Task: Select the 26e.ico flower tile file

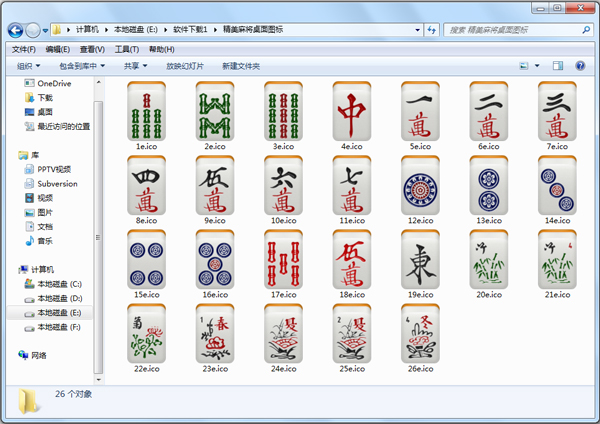Action: [420, 335]
